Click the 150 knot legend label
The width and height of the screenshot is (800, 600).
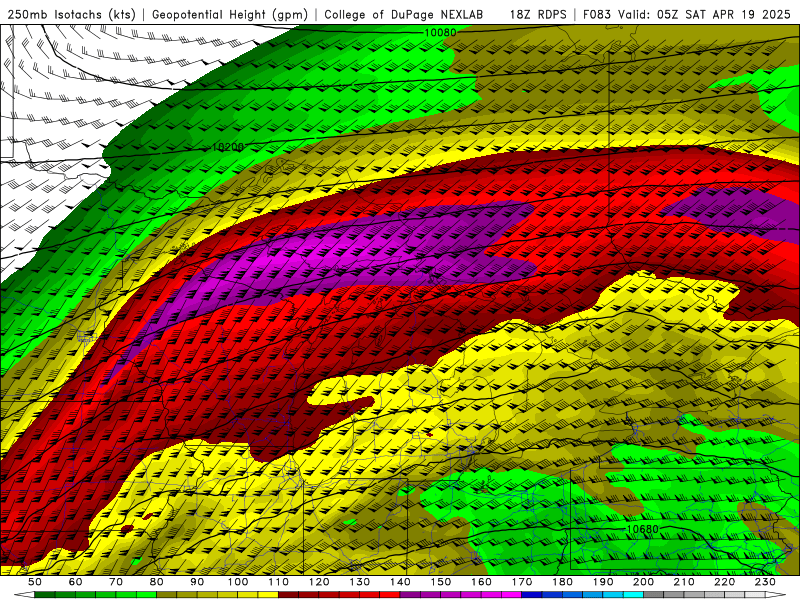pyautogui.click(x=440, y=582)
